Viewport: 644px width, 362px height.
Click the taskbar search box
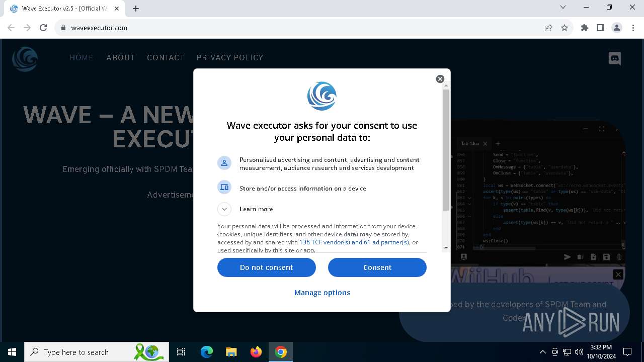click(x=97, y=352)
